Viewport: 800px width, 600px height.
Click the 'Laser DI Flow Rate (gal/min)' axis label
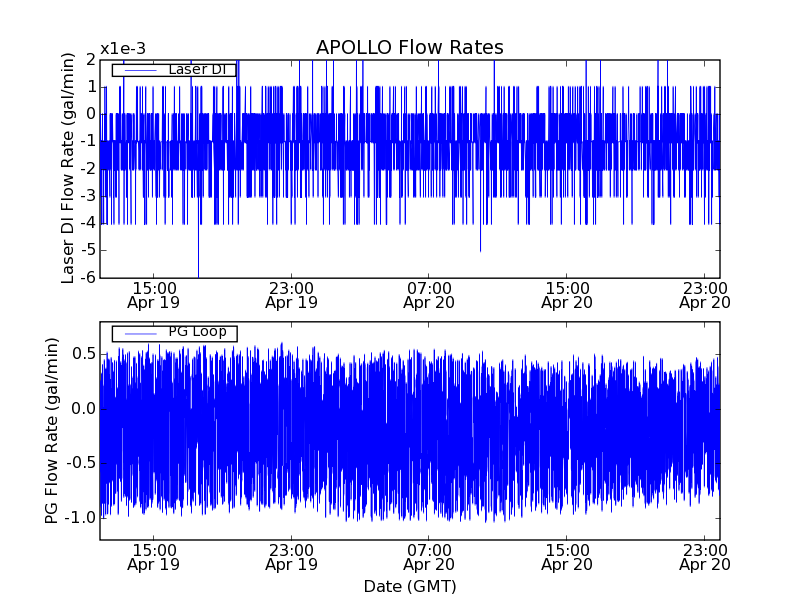click(67, 168)
